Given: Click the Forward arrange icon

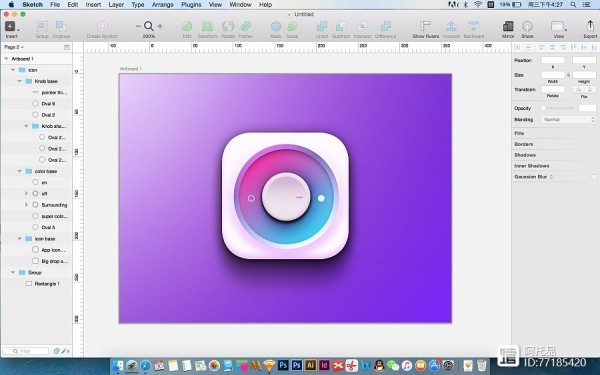Looking at the screenshot, I should 451,26.
